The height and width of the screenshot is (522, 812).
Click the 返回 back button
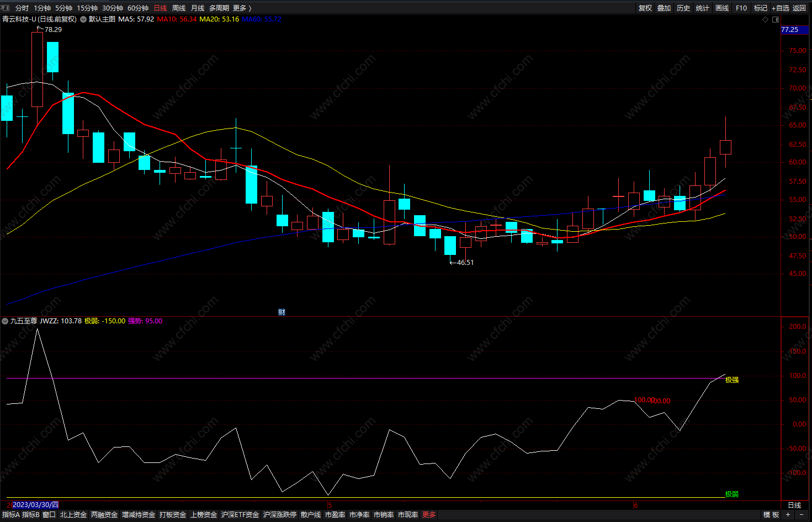click(x=799, y=8)
